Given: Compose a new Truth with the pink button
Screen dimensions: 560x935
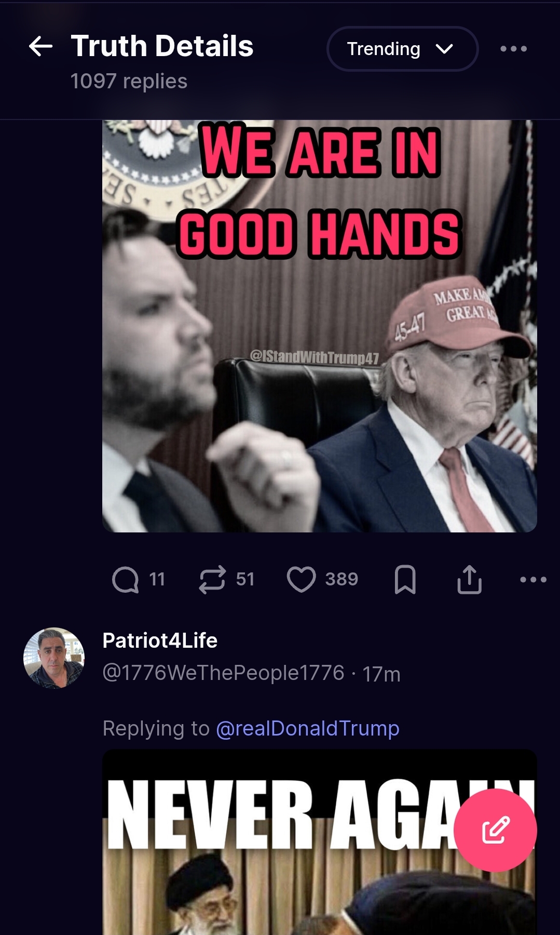Looking at the screenshot, I should (x=495, y=830).
